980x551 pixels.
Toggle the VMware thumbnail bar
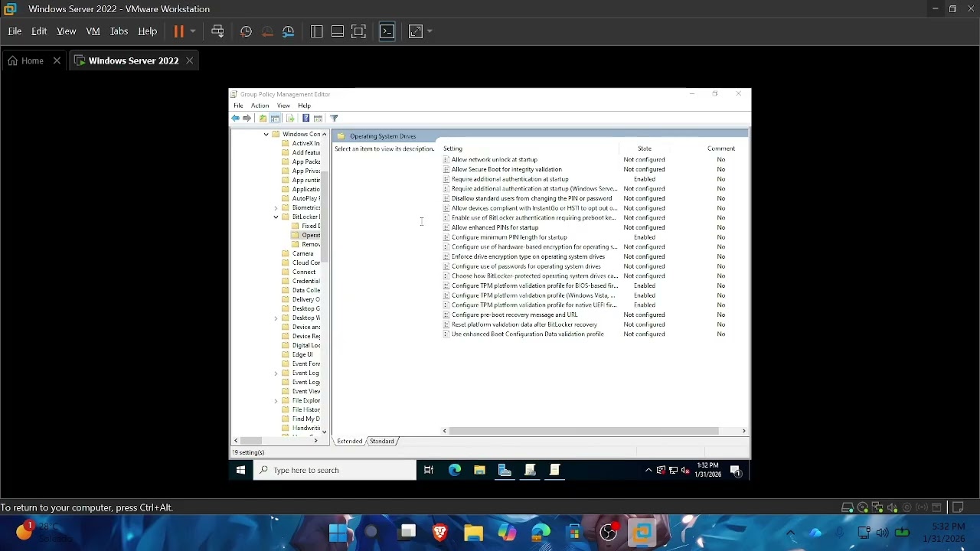click(x=338, y=31)
